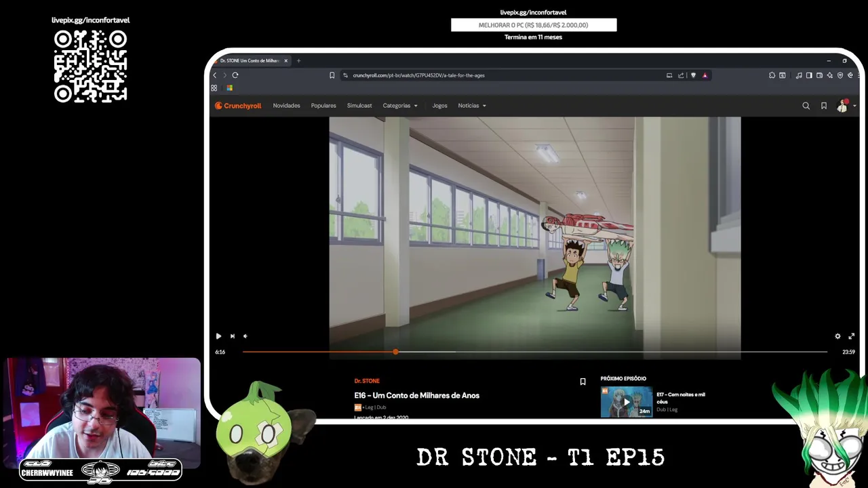The height and width of the screenshot is (488, 868).
Task: Open the Leo AI sparkle icon
Action: pos(829,75)
